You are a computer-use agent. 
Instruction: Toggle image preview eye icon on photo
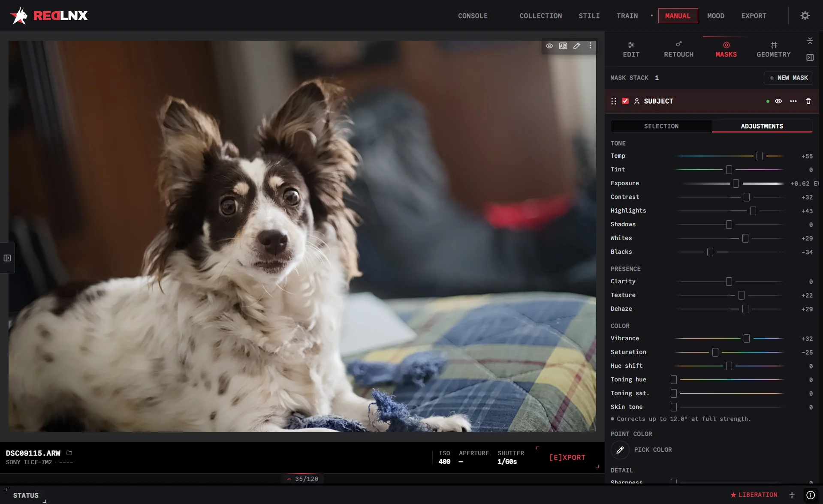click(549, 46)
